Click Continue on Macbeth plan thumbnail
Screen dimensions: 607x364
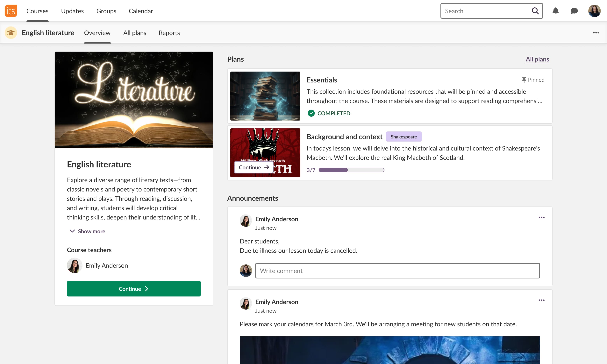pyautogui.click(x=254, y=167)
